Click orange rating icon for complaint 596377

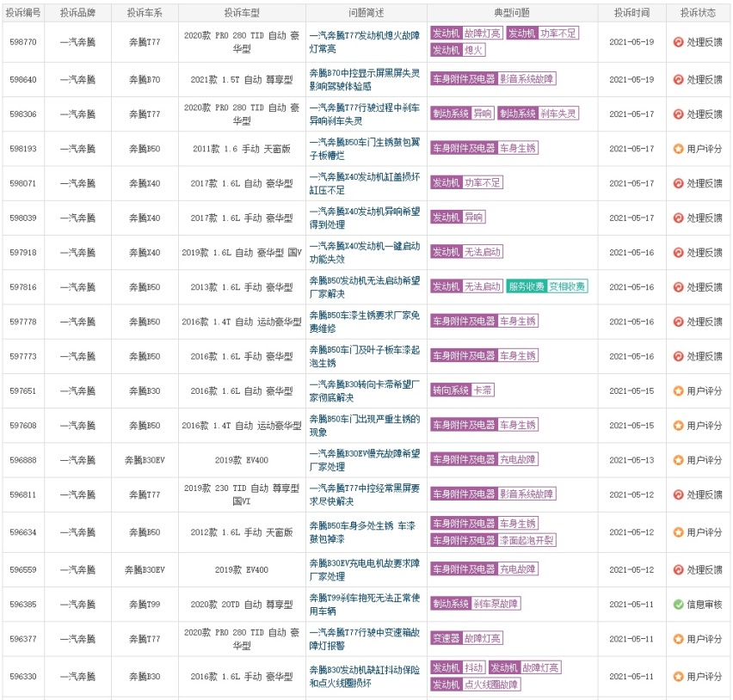tap(678, 639)
